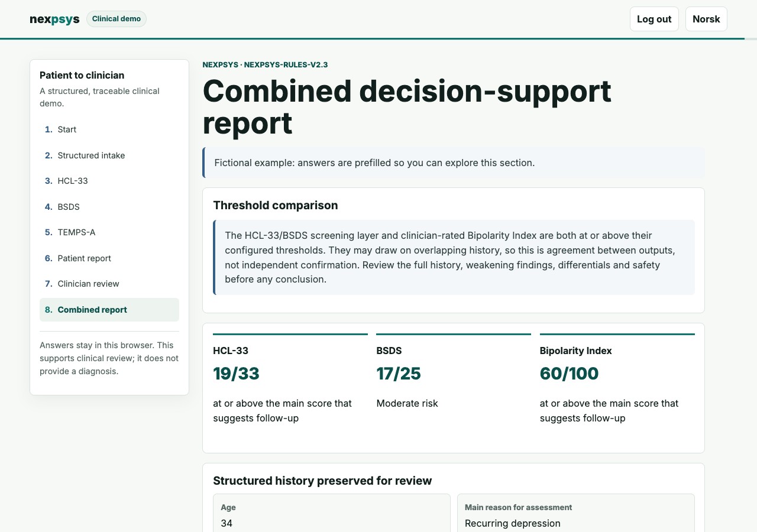Click the Recurring depression value
757x532 pixels.
coord(513,523)
